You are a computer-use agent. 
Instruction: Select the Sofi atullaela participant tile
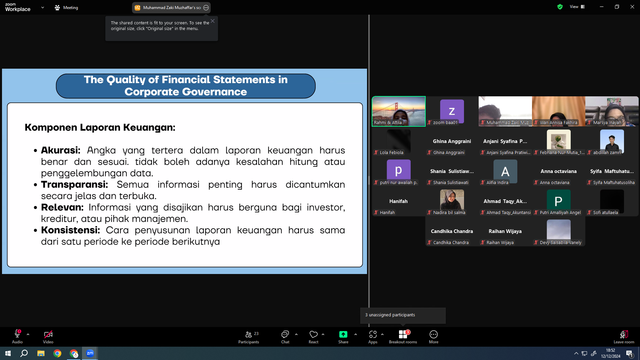pos(612,201)
